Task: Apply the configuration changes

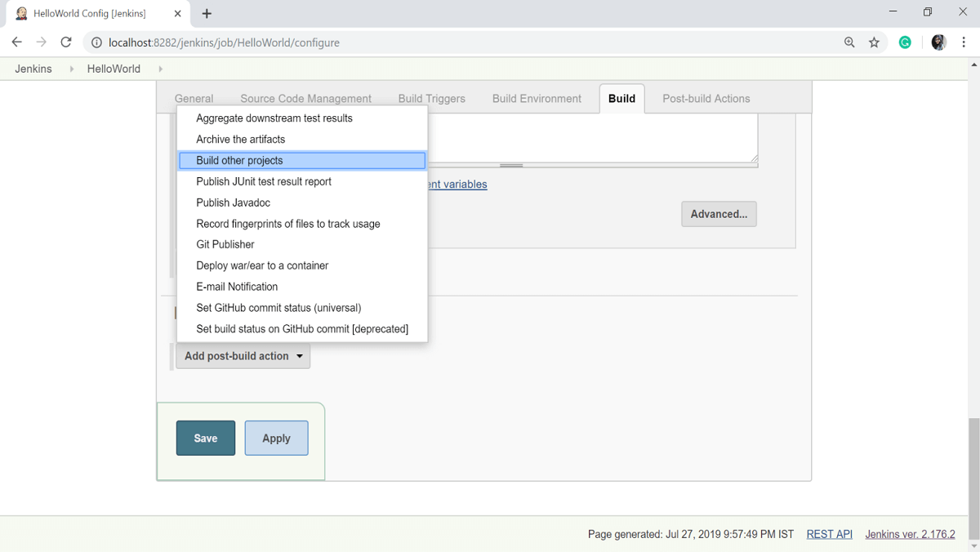Action: pos(276,438)
